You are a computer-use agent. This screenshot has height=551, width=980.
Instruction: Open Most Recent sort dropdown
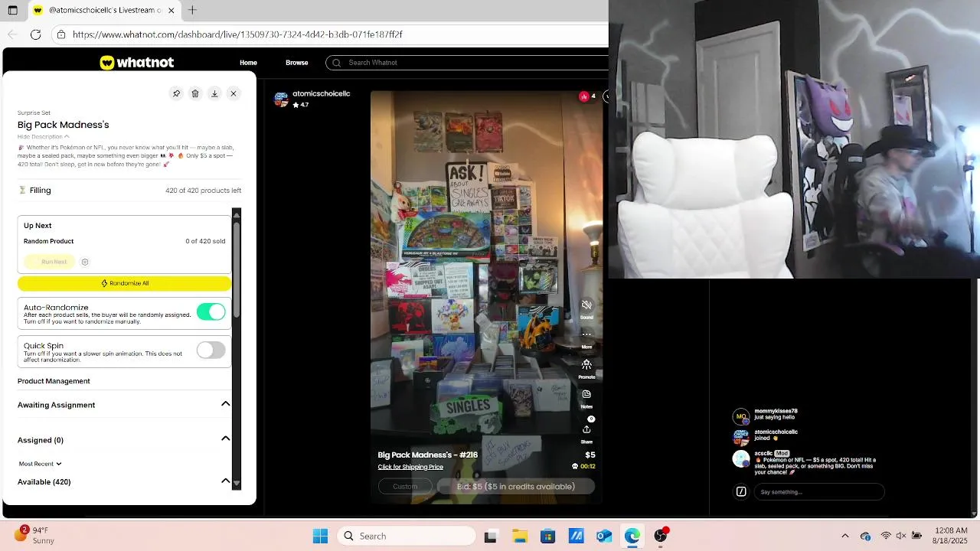[x=40, y=464]
